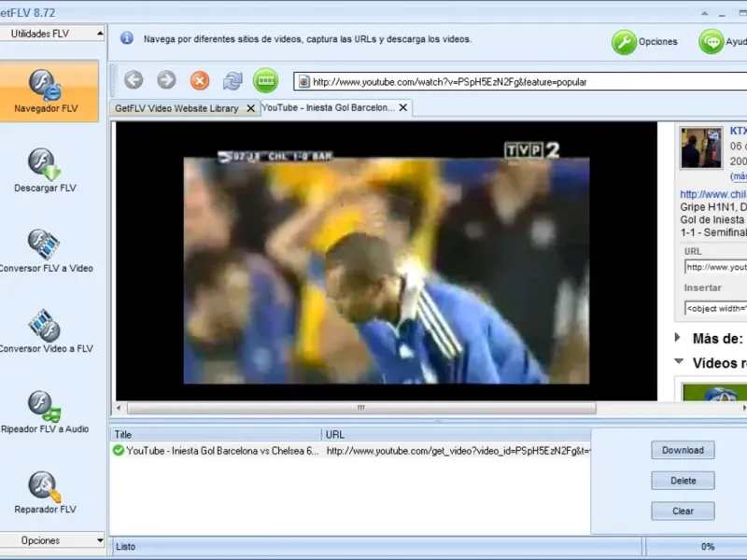Screen dimensions: 747x560
Task: Open the Descargar FLV tool
Action: [x=45, y=171]
